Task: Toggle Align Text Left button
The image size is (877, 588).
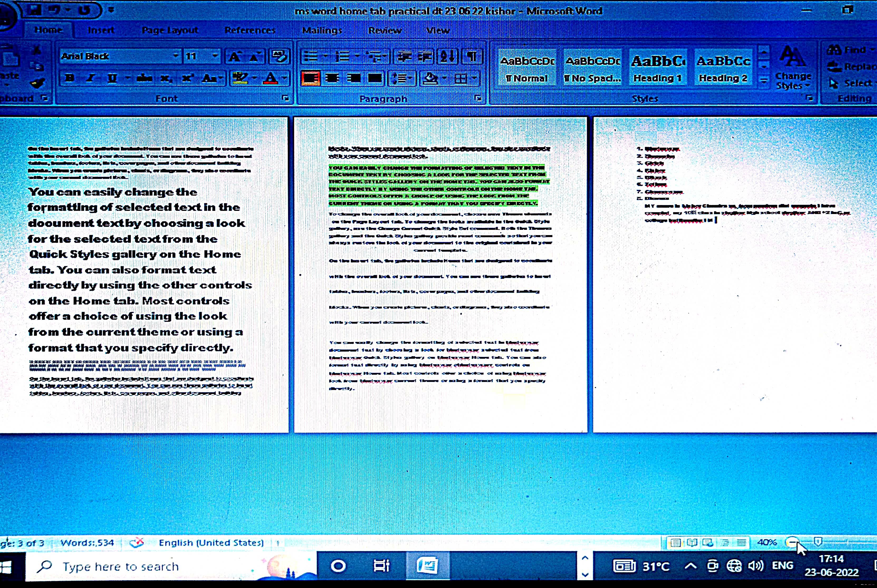Action: tap(310, 78)
